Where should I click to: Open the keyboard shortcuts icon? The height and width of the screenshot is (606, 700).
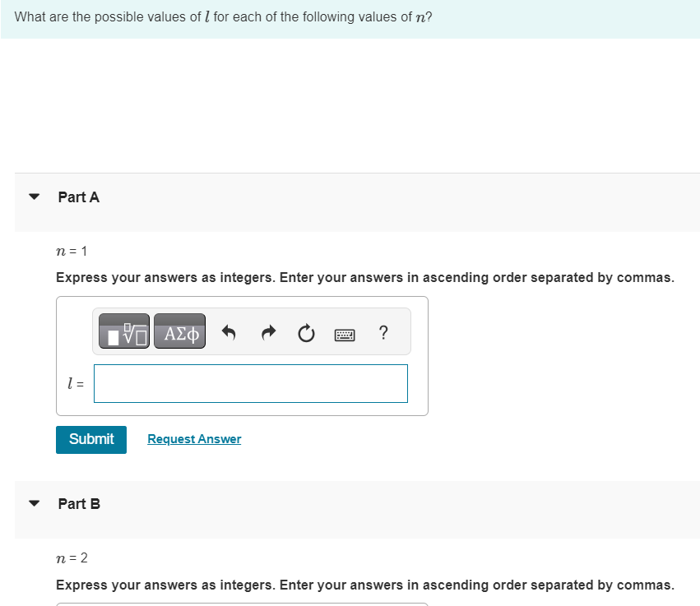click(x=344, y=334)
